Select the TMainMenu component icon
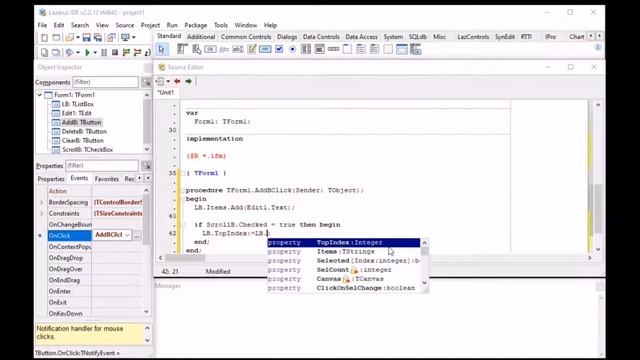The height and width of the screenshot is (360, 640). click(x=182, y=49)
